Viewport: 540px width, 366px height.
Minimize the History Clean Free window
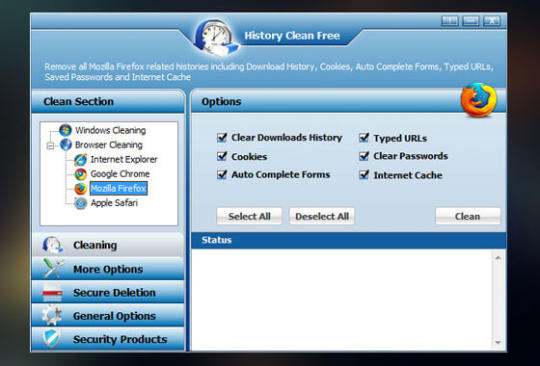(x=471, y=21)
